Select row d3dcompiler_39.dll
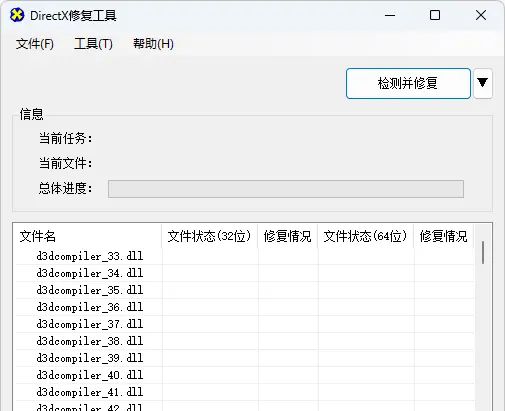 (244, 358)
